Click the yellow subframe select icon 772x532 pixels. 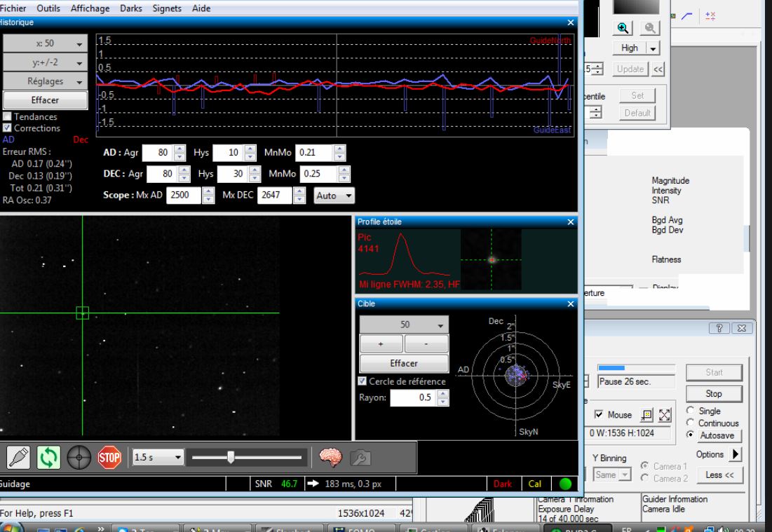[x=647, y=415]
